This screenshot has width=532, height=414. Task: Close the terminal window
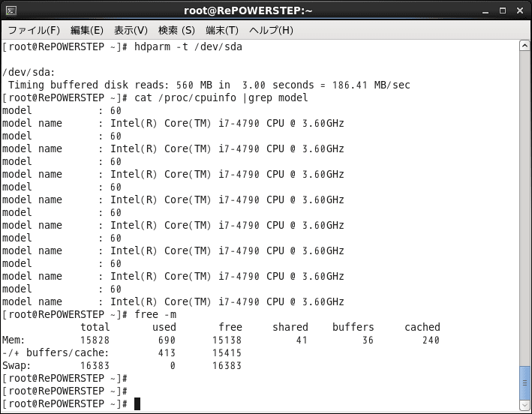click(x=520, y=10)
